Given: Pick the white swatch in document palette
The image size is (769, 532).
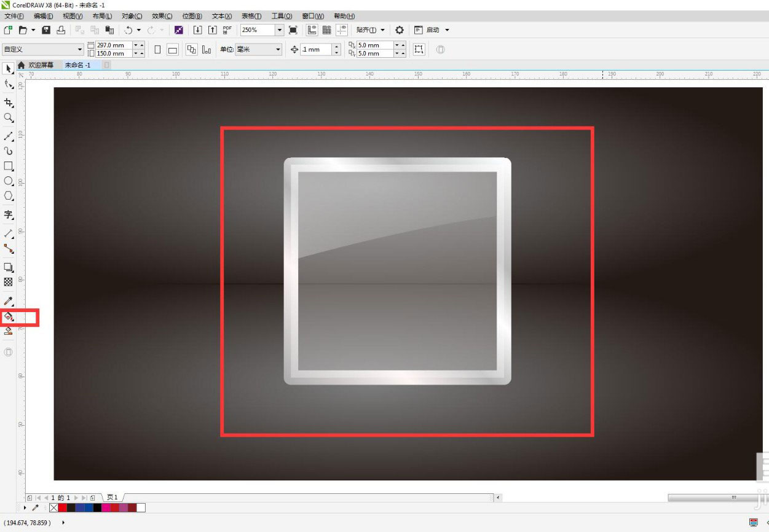Looking at the screenshot, I should pyautogui.click(x=141, y=507).
